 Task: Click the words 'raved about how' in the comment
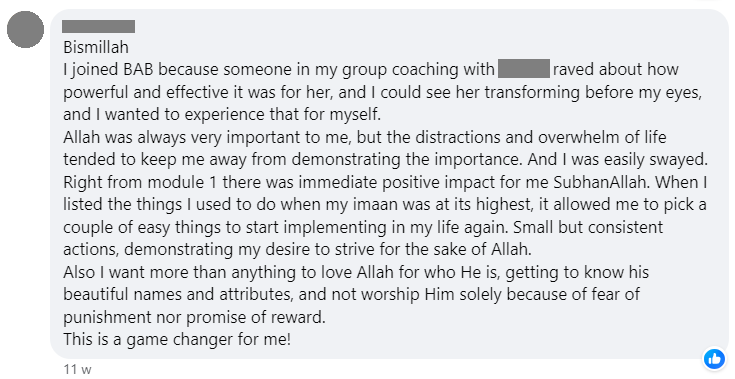pos(616,69)
